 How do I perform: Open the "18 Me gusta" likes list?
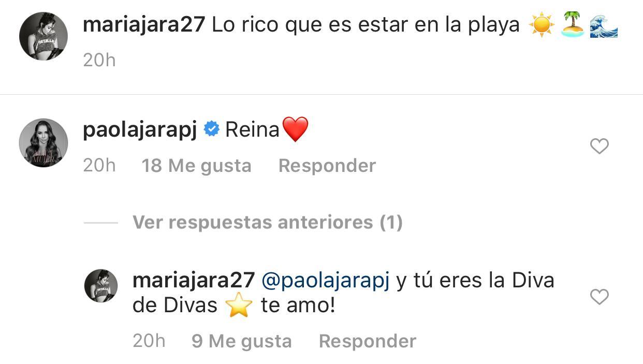196,166
